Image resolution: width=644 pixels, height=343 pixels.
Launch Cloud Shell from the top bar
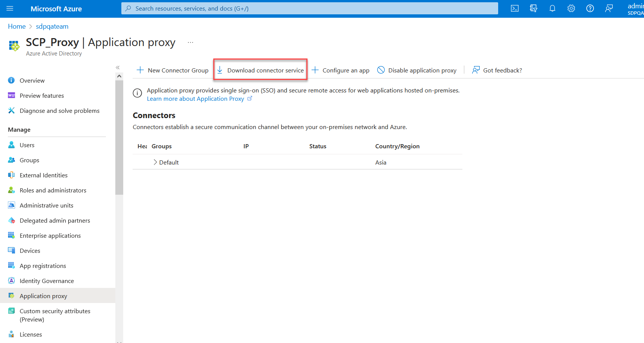[x=515, y=9]
